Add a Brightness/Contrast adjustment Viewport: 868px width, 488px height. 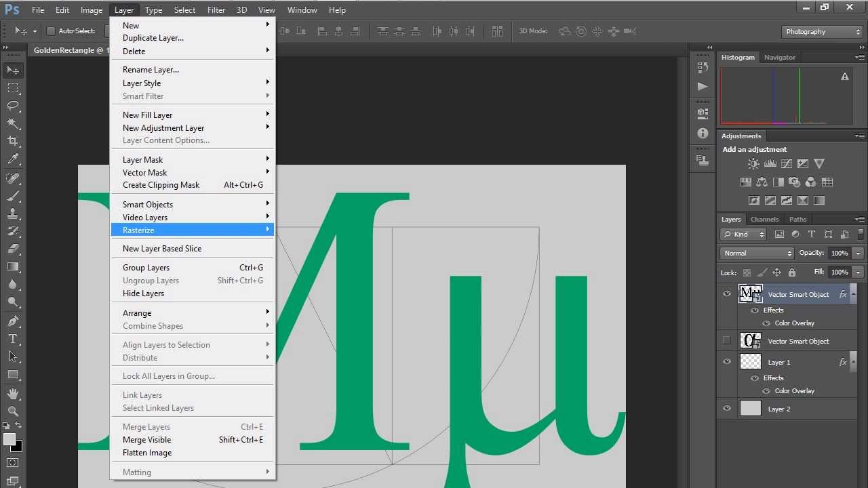tap(753, 164)
